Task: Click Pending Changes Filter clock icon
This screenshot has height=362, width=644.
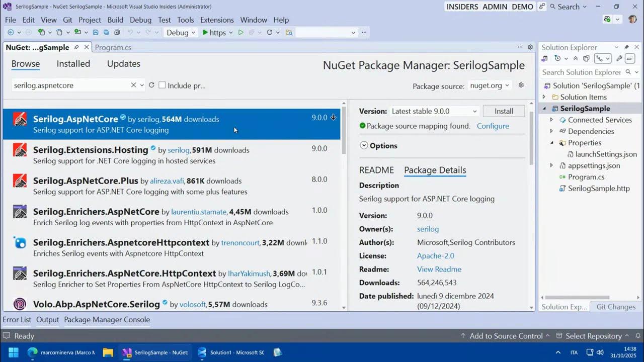Action: [558, 59]
